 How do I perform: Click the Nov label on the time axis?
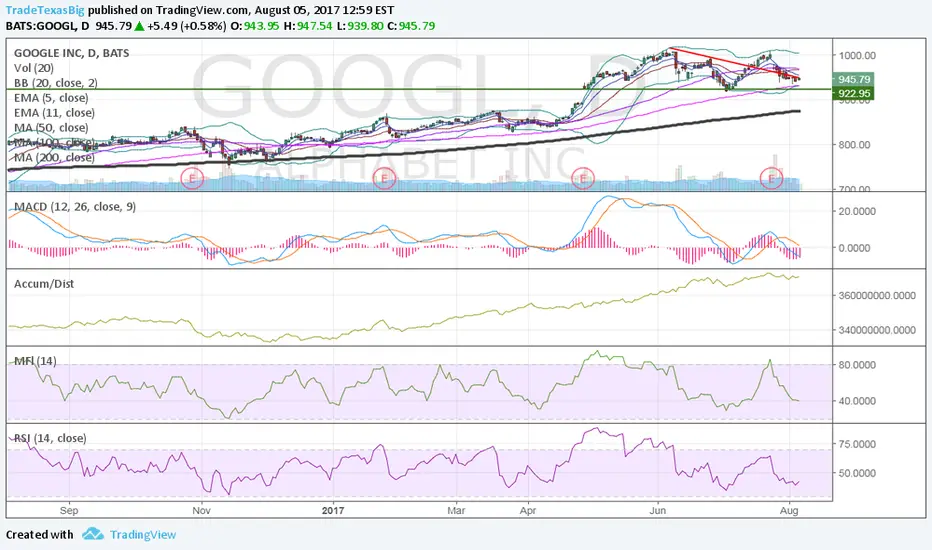click(x=201, y=510)
